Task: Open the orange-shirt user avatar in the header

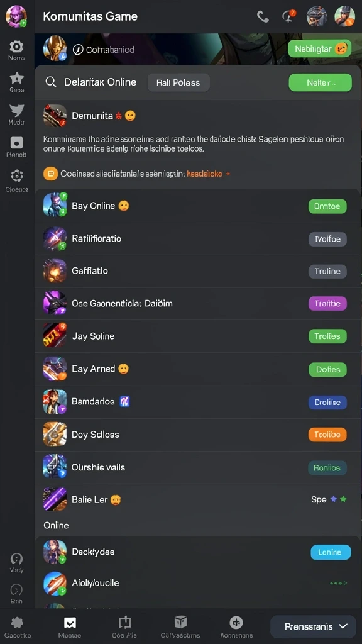Action: [x=344, y=16]
